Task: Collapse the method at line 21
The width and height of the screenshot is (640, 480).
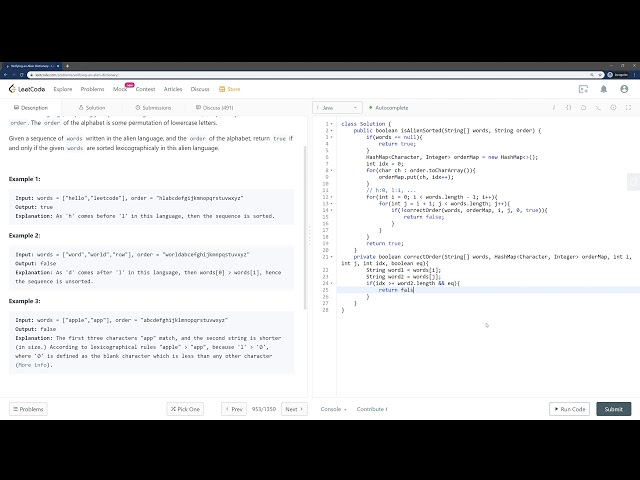Action: 331,257
